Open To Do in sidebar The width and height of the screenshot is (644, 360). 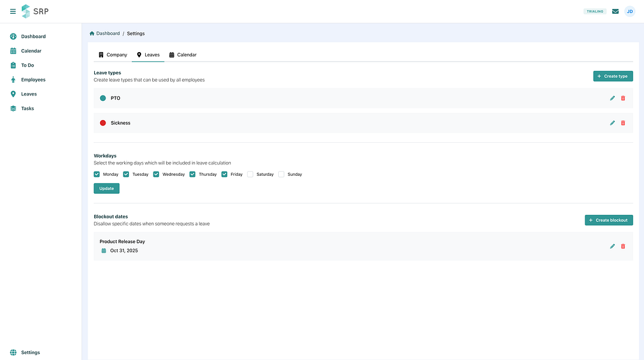click(22, 65)
